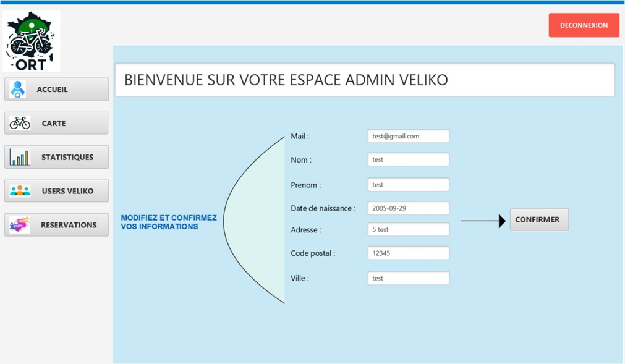Click the Mail input field
Image resolution: width=625 pixels, height=364 pixels.
(x=408, y=136)
